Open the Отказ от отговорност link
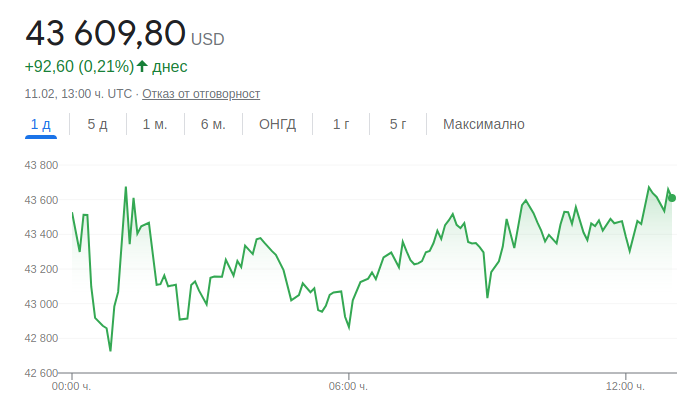This screenshot has height=397, width=694. point(201,94)
